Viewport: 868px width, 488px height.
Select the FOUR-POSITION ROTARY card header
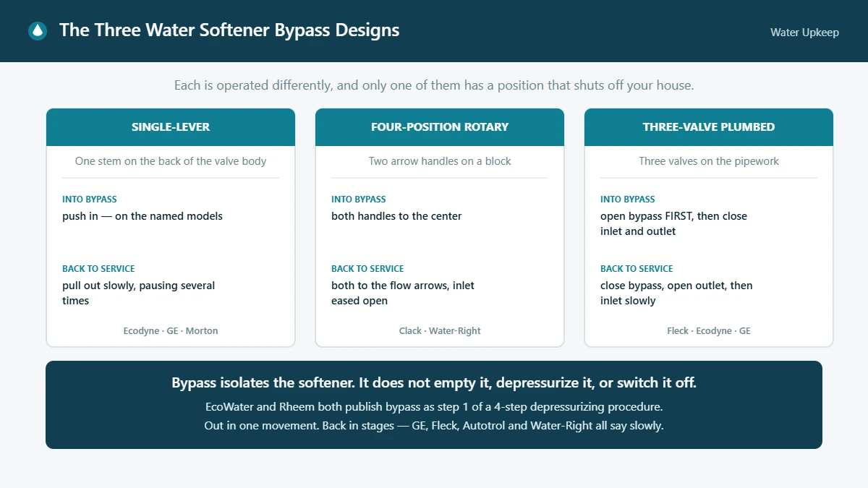pos(440,127)
